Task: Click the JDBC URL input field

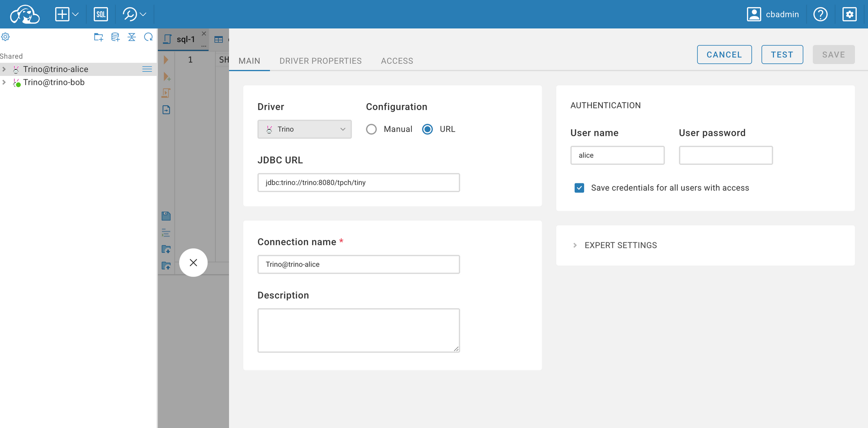Action: click(x=358, y=183)
